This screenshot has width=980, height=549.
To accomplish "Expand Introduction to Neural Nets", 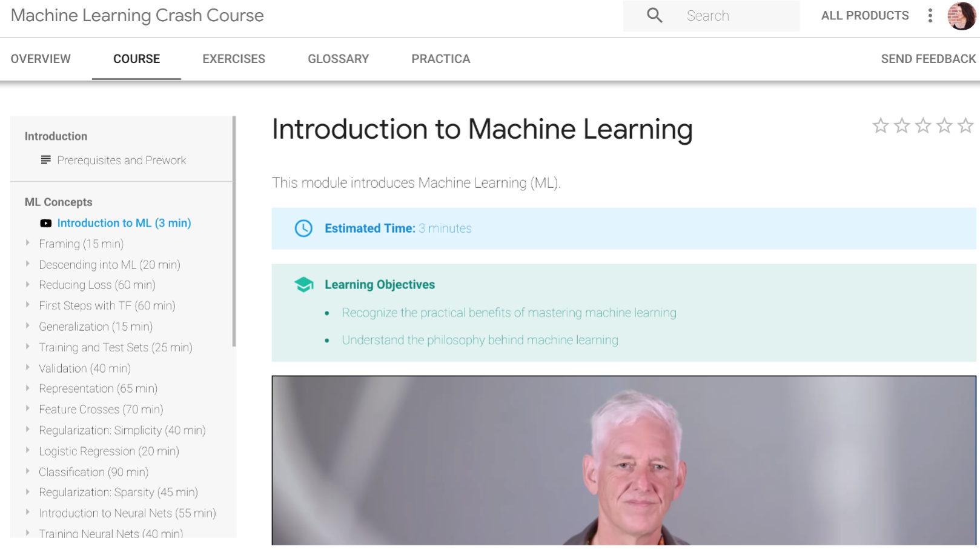I will 28,513.
